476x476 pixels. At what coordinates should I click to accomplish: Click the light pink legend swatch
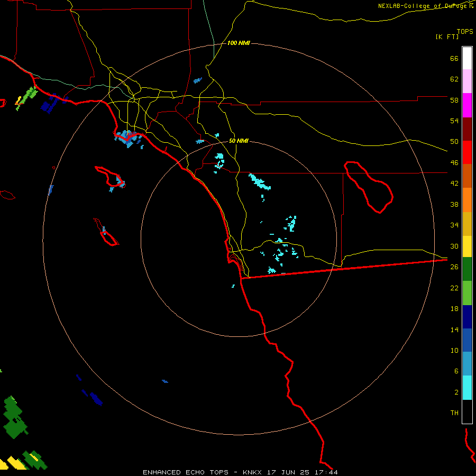click(467, 81)
